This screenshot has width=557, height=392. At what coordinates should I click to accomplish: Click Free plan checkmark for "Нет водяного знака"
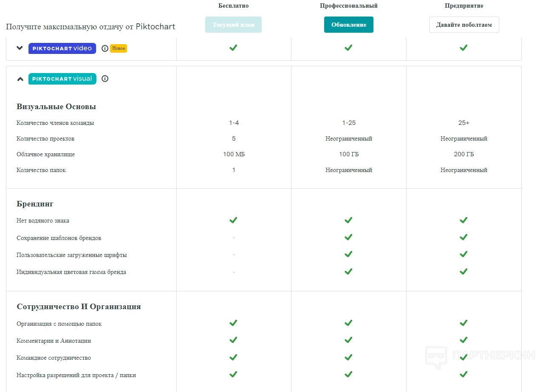point(233,220)
